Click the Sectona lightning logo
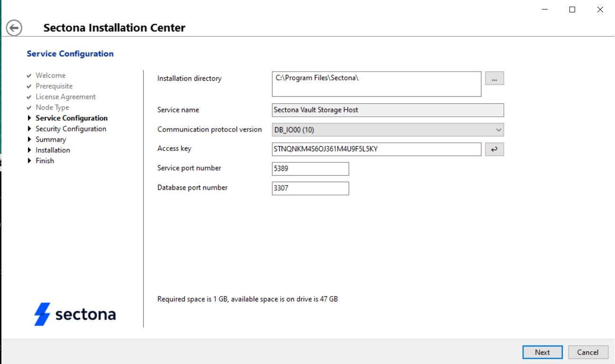Screen dimensions: 615x364 pyautogui.click(x=42, y=314)
